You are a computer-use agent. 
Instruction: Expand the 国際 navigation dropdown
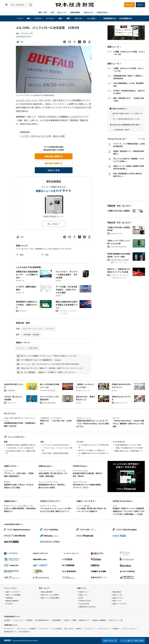(x=69, y=19)
